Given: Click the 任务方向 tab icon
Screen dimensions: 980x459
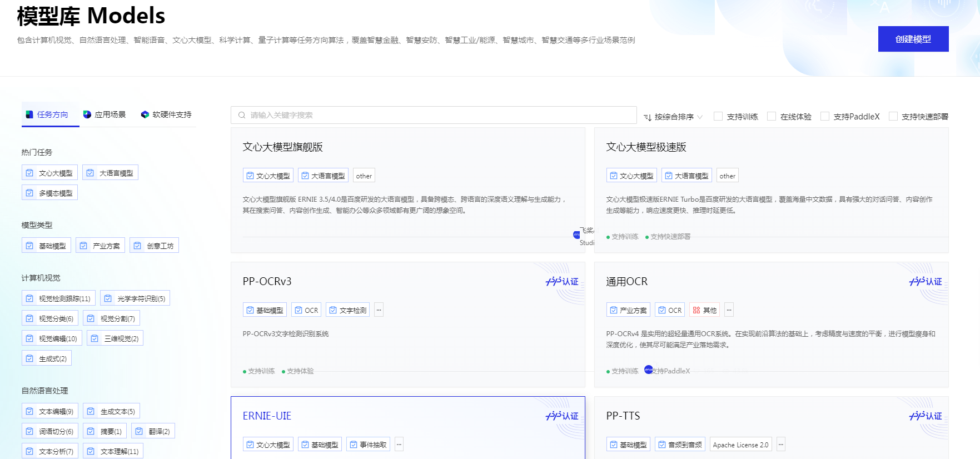Looking at the screenshot, I should 29,114.
